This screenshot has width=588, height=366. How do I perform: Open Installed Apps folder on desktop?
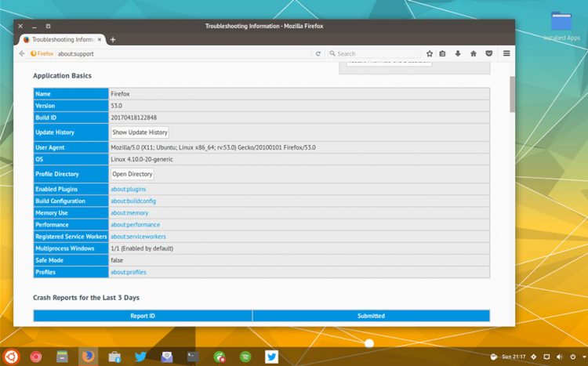[x=561, y=26]
